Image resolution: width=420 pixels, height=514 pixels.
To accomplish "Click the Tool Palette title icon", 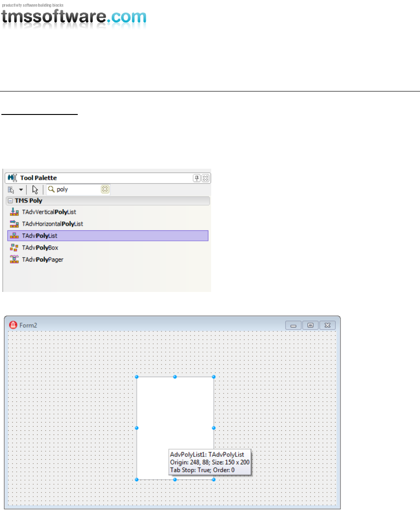I will [x=12, y=177].
